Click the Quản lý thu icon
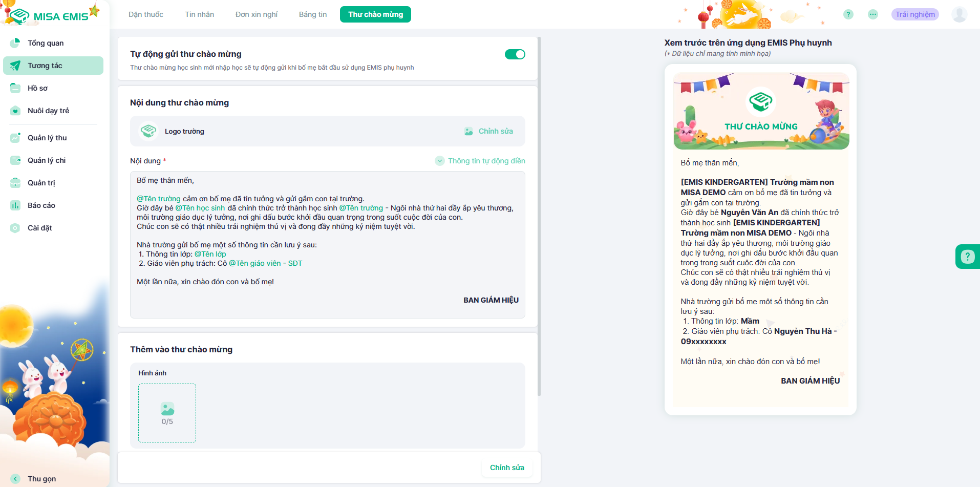Viewport: 980px width, 487px height. (15, 138)
